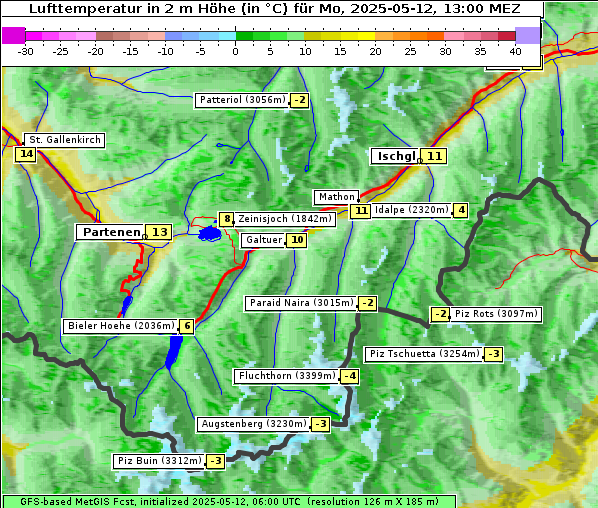Click the GFS-based MetGIS forecast footer
Screen dimensions: 598x508
[229, 502]
